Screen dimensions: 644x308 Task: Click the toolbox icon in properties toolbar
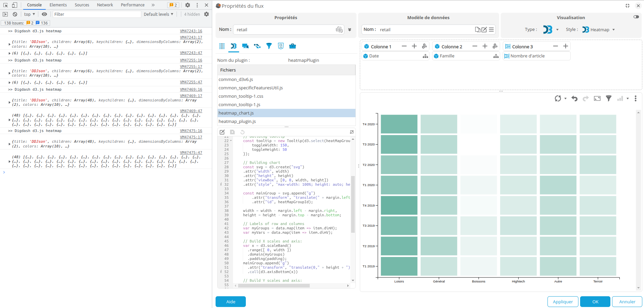293,46
